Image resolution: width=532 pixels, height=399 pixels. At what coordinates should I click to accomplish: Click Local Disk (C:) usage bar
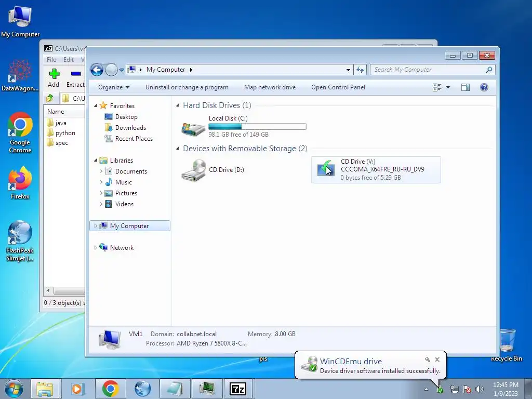257,127
